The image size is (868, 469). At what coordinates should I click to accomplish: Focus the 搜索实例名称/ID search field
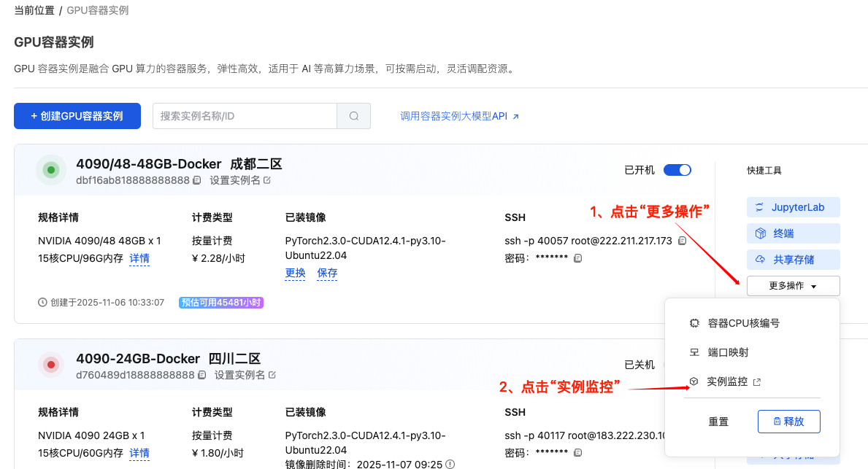(245, 116)
